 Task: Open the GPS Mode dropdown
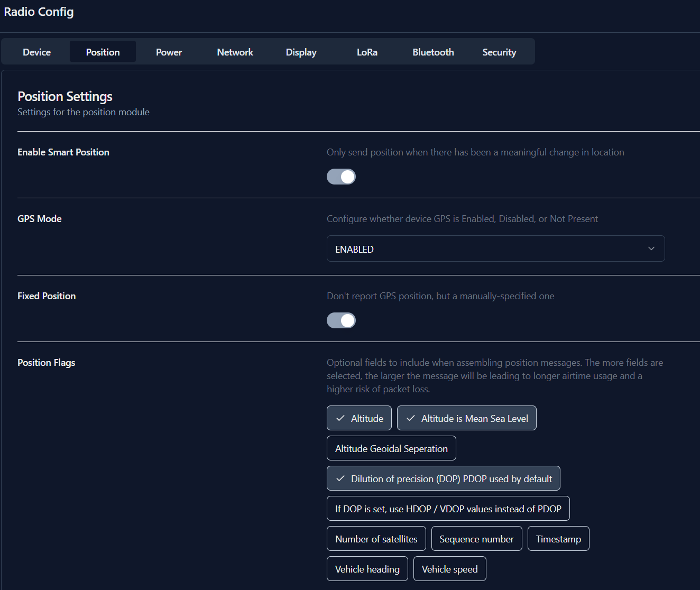point(495,249)
